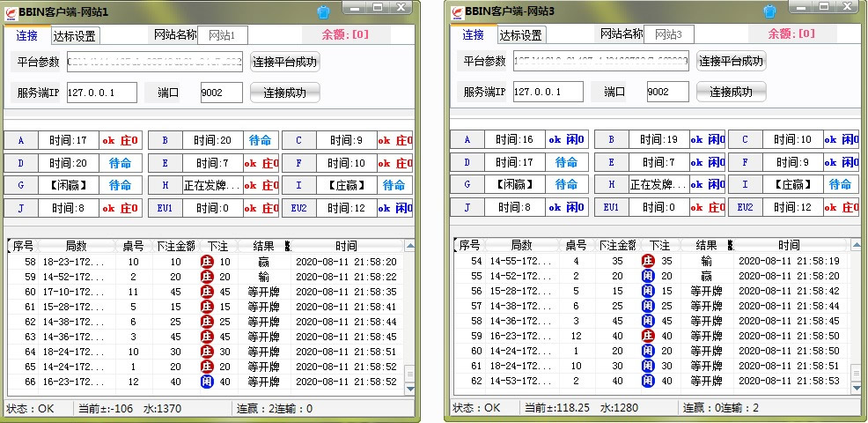Viewport: 868px width, 423px height.
Task: Click the red 庄 icon in 网站3 row 54
Action: click(x=648, y=262)
